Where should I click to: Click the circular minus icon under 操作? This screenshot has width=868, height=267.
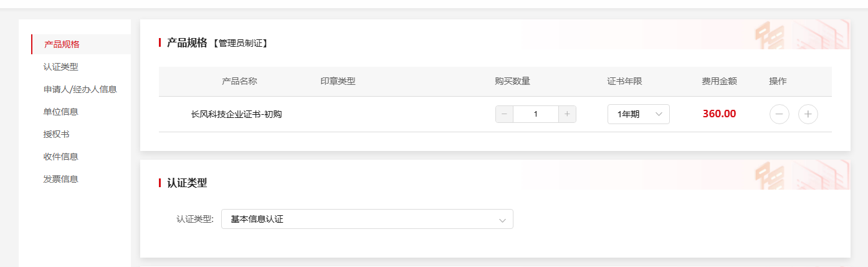click(780, 114)
